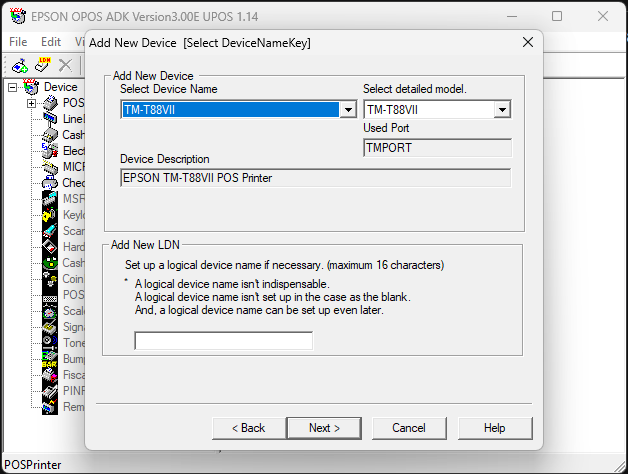The width and height of the screenshot is (628, 474).
Task: Open Help for the dialog
Action: [x=495, y=428]
